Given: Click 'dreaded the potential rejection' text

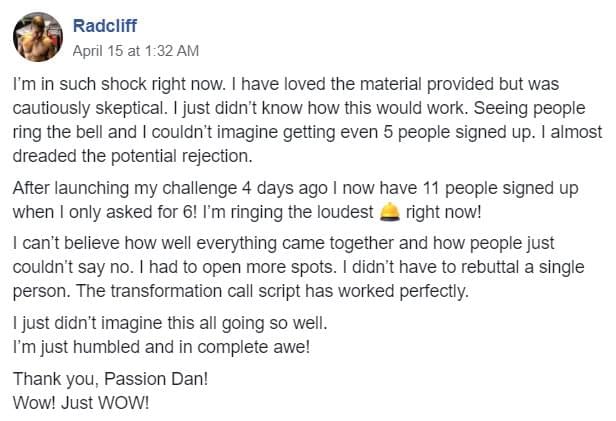Looking at the screenshot, I should (132, 156).
